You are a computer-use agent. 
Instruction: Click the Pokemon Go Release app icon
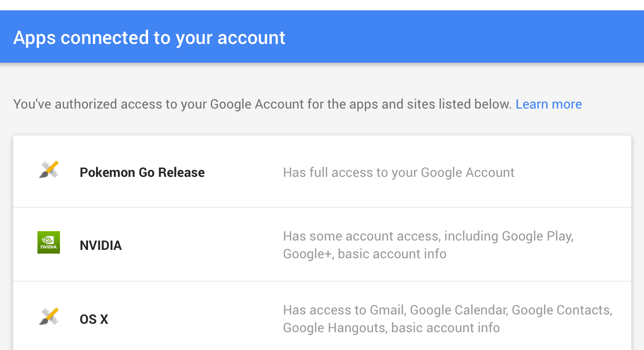pyautogui.click(x=49, y=170)
